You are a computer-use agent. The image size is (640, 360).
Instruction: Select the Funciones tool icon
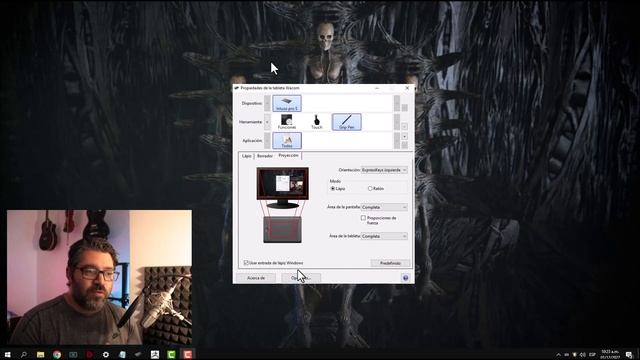(x=287, y=122)
